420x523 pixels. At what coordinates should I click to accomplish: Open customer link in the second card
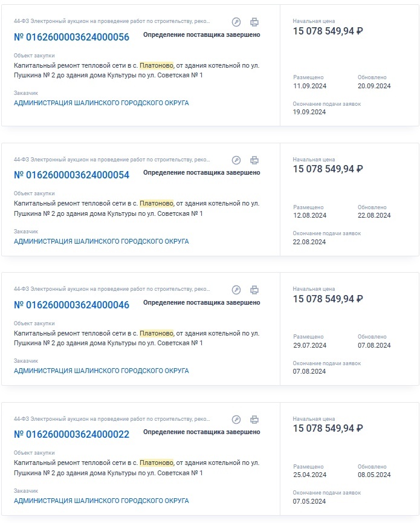[x=102, y=241]
